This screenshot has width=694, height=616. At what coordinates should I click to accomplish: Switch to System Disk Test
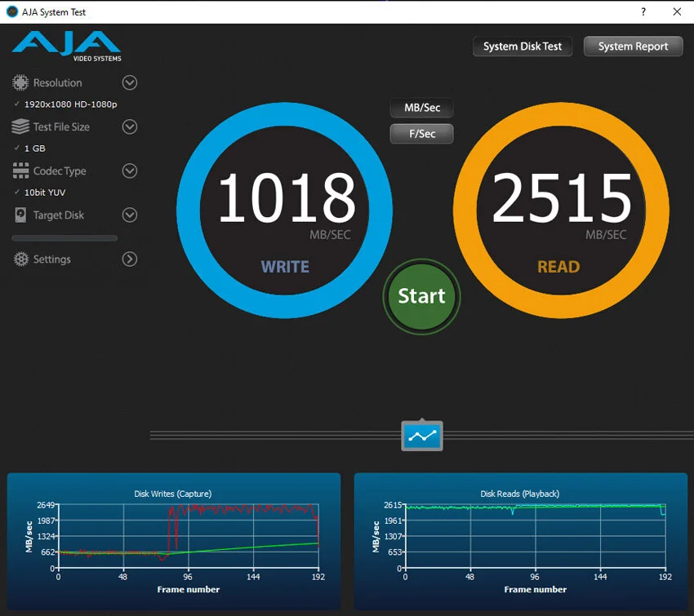click(x=523, y=47)
